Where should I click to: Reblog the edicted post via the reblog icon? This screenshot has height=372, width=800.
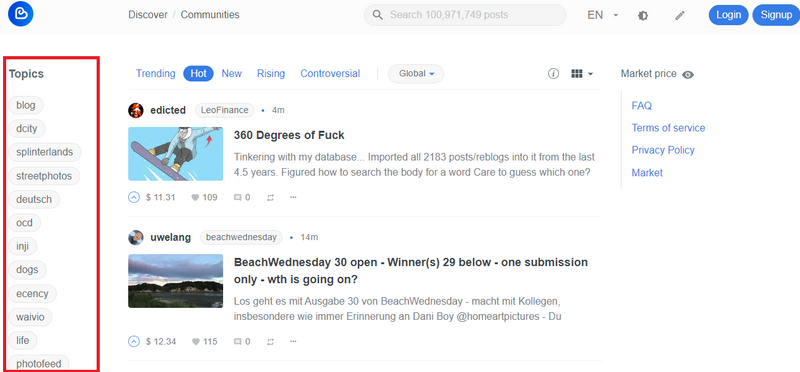[x=270, y=197]
